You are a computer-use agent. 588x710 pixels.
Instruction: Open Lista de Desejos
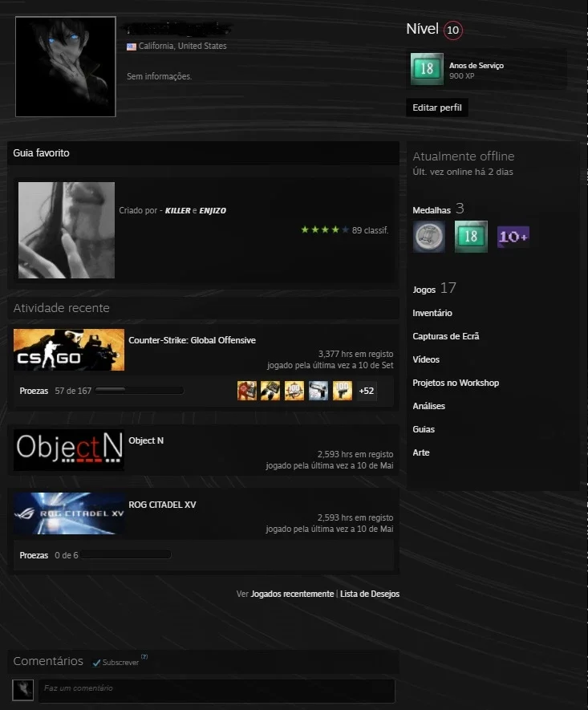370,594
